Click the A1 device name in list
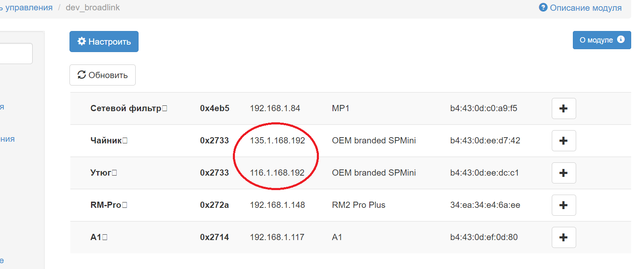Viewport: 644px width, 269px height. tap(96, 238)
